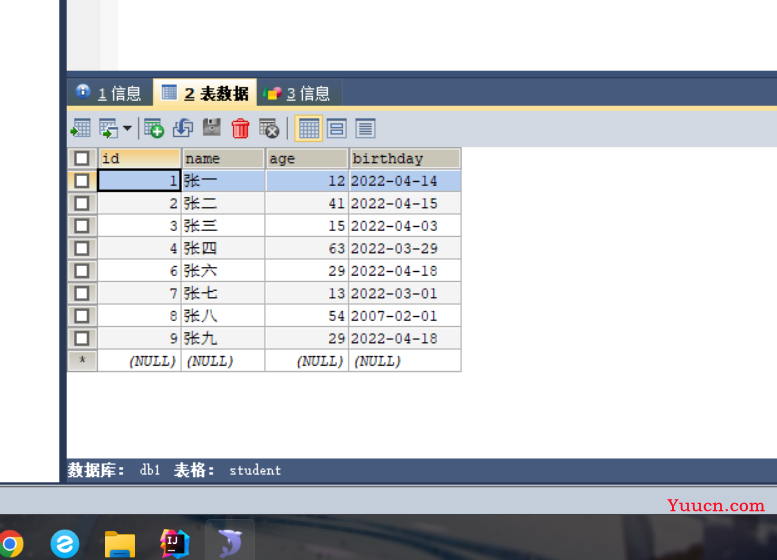
Task: Check the row checkbox for 张一
Action: point(82,181)
